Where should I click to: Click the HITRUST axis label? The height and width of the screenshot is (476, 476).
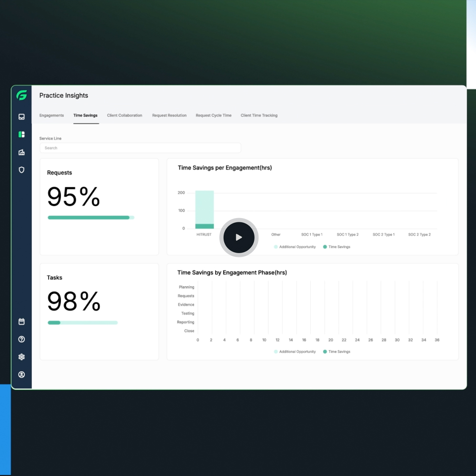point(204,235)
